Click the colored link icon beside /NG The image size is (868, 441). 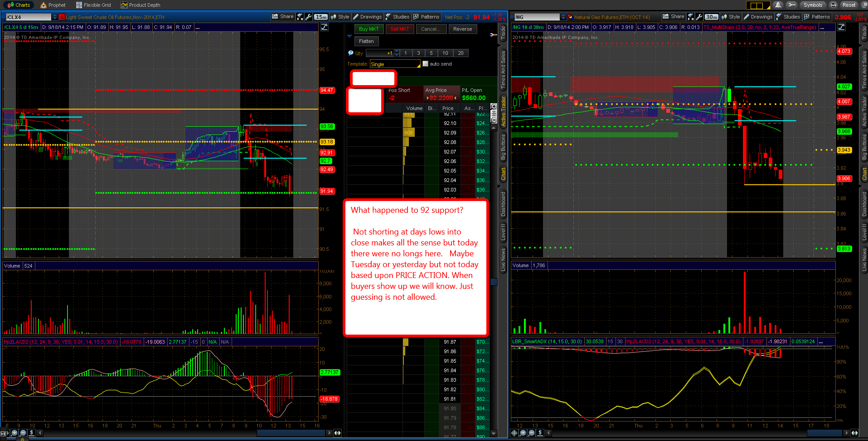pos(570,17)
